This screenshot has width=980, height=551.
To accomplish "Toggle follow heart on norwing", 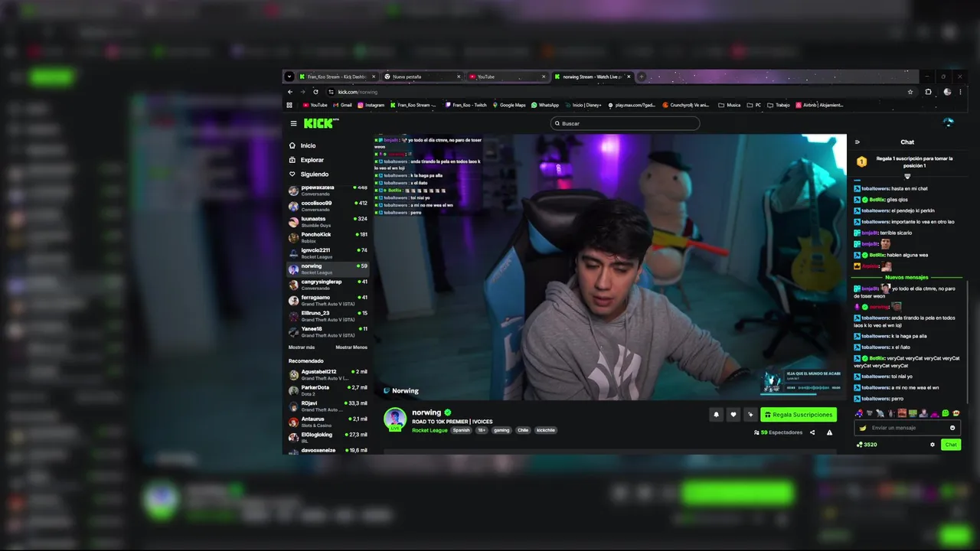I will coord(733,415).
